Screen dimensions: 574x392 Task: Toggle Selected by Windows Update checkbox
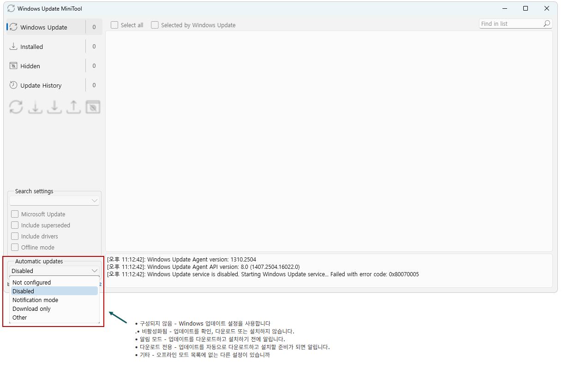(x=155, y=25)
